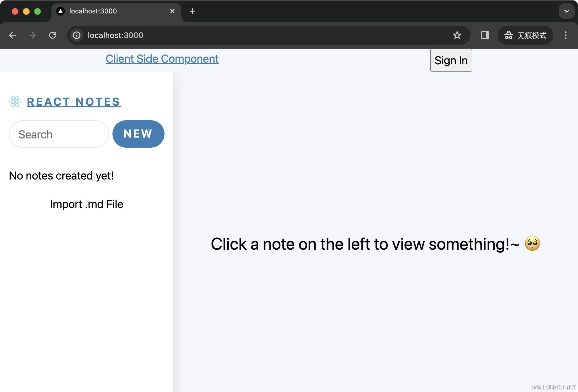Follow the REACT NOTES heading link
Viewport: 578px width, 392px height.
[74, 102]
